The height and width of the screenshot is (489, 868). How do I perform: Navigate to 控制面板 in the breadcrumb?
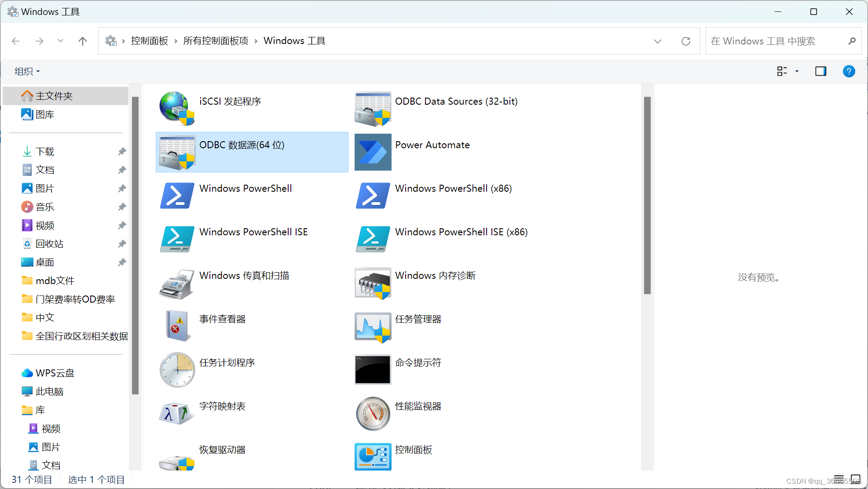(149, 40)
